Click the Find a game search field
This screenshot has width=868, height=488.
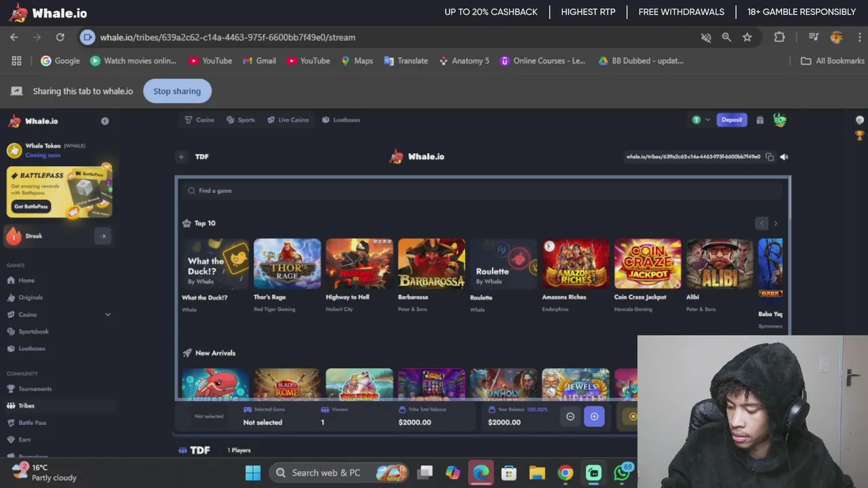(483, 190)
